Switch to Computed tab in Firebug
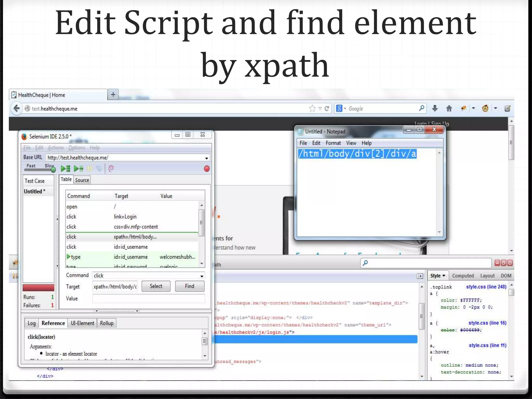Image resolution: width=532 pixels, height=399 pixels. 463,276
